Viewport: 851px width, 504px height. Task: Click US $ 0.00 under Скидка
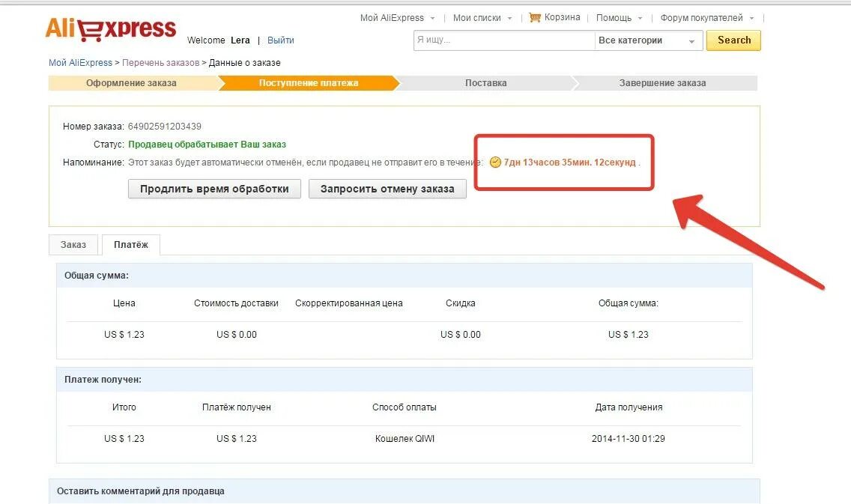460,335
